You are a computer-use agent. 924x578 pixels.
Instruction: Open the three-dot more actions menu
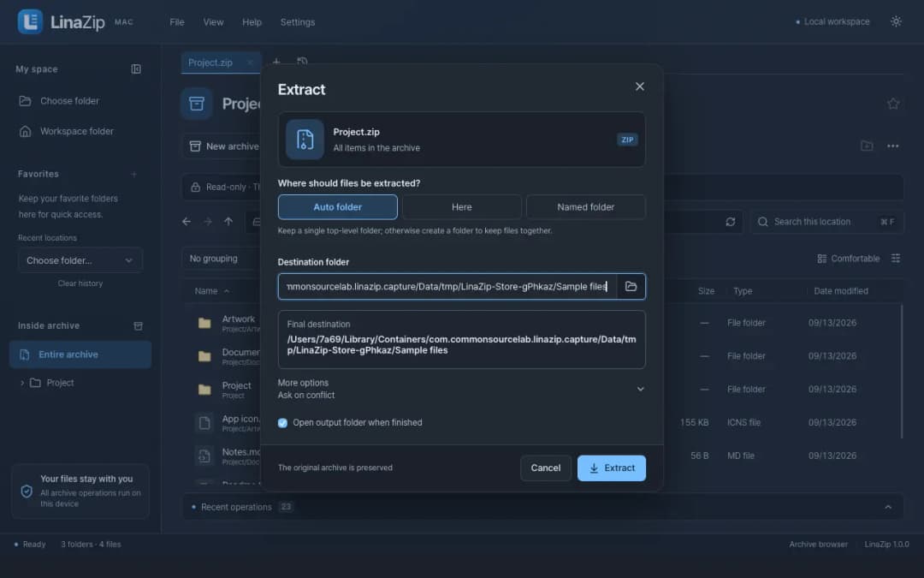[x=892, y=146]
